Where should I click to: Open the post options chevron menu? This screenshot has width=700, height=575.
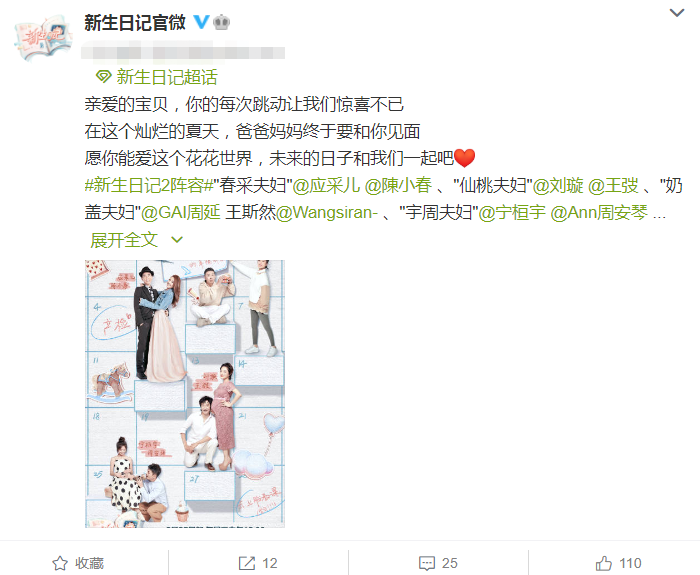point(677,13)
